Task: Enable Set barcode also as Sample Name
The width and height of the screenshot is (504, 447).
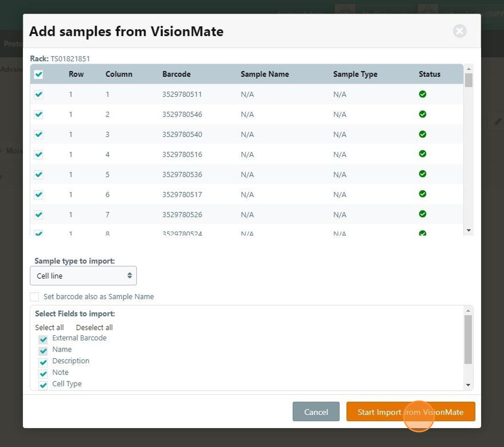Action: 34,297
